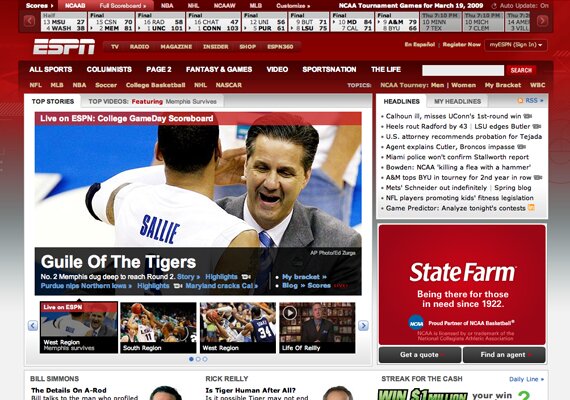Open Purdue nips Northern Iowa link
This screenshot has width=570, height=400.
[x=86, y=286]
